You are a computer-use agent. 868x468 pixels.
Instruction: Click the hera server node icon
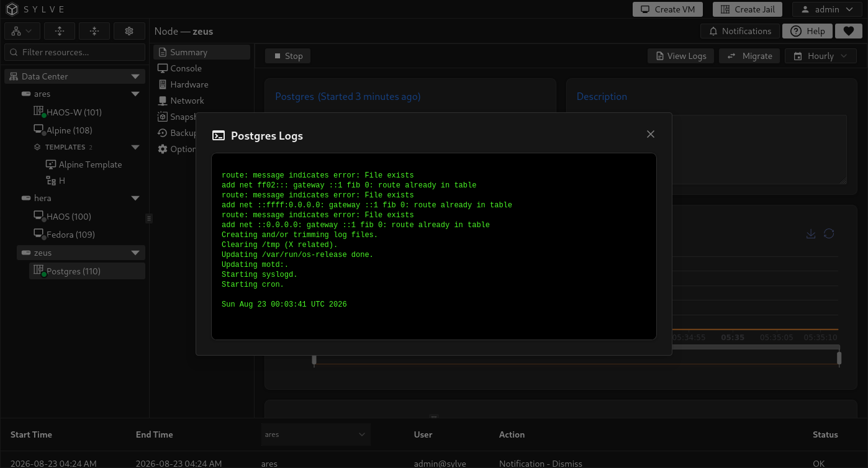[26, 199]
